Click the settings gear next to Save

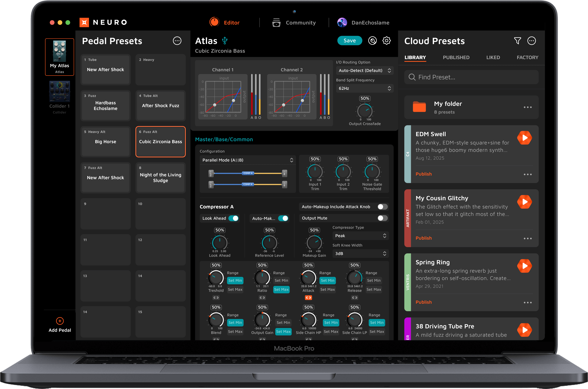[386, 41]
